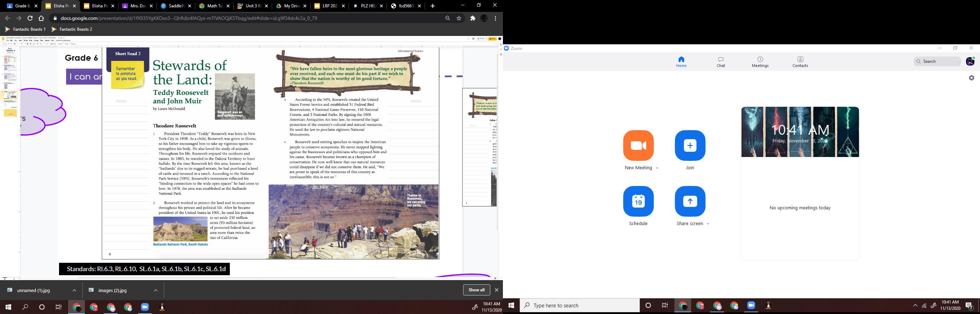Open Chrome extensions puzzle icon

pos(473,18)
